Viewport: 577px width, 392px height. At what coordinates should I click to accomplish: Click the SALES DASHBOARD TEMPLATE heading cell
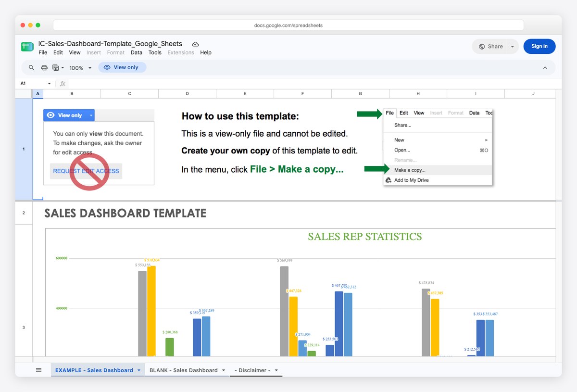click(125, 213)
